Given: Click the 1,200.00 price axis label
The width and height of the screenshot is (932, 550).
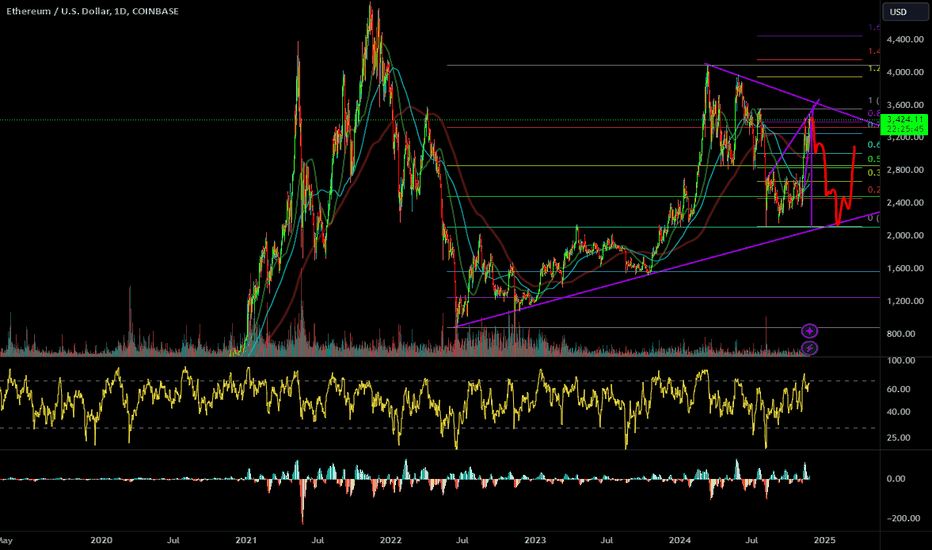Looking at the screenshot, I should point(905,301).
